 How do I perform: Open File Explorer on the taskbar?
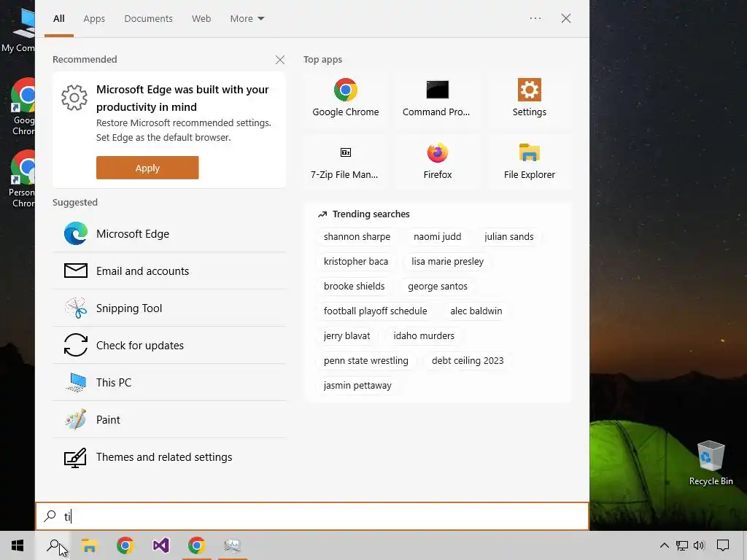(89, 545)
